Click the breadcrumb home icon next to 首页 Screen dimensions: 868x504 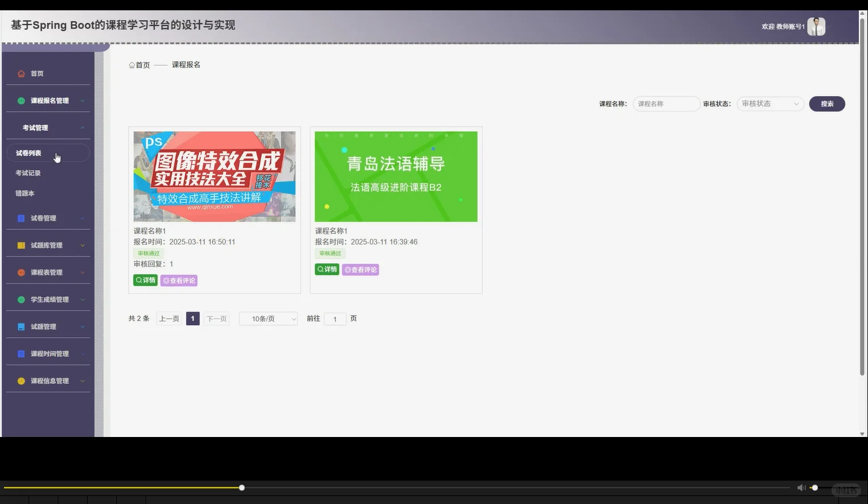coord(131,65)
